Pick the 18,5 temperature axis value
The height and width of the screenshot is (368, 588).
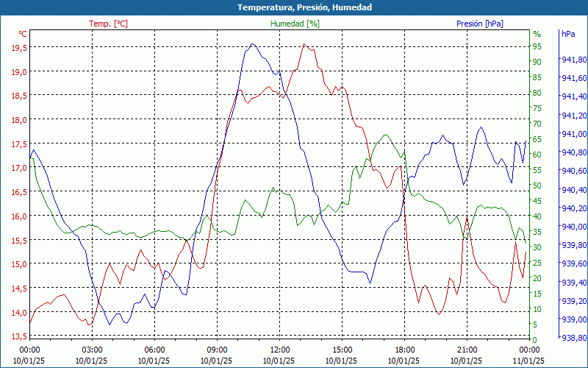[x=20, y=96]
